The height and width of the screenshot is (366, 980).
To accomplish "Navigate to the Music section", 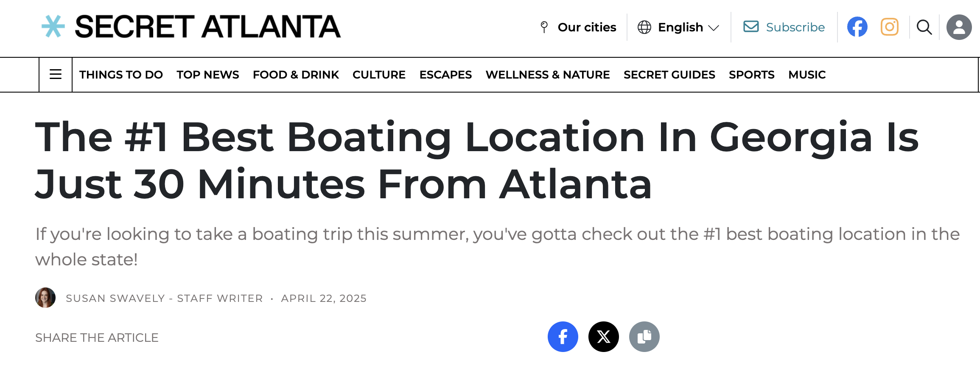I will pyautogui.click(x=807, y=75).
